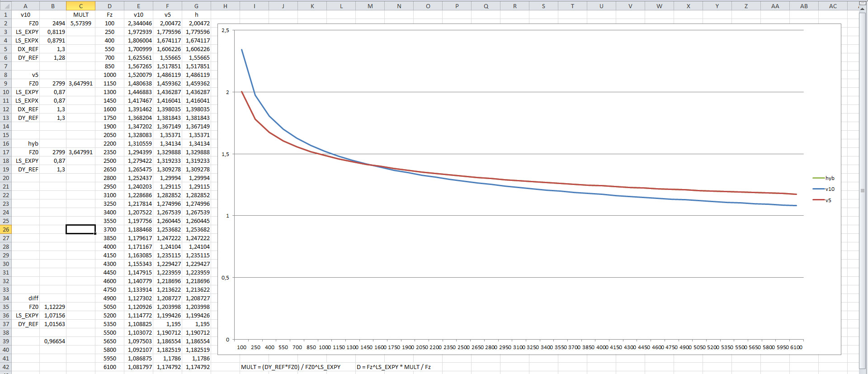Click the MULT header cell
Screen dimensions: 868x374
pyautogui.click(x=80, y=14)
